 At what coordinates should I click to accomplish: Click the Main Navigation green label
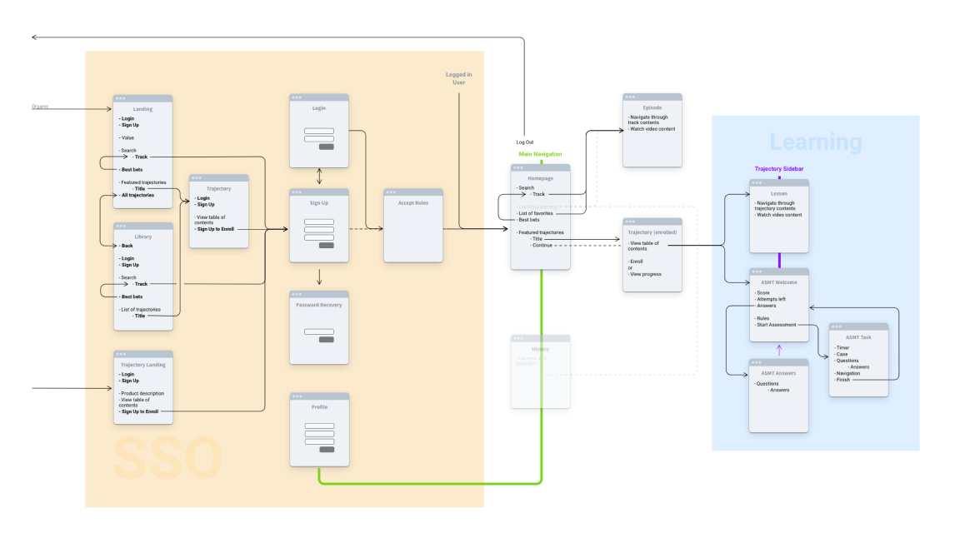pyautogui.click(x=540, y=154)
